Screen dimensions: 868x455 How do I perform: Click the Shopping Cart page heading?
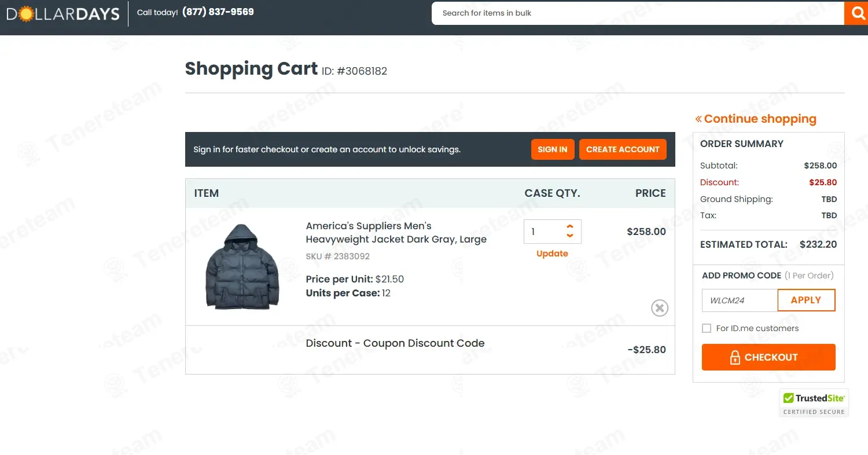click(251, 69)
